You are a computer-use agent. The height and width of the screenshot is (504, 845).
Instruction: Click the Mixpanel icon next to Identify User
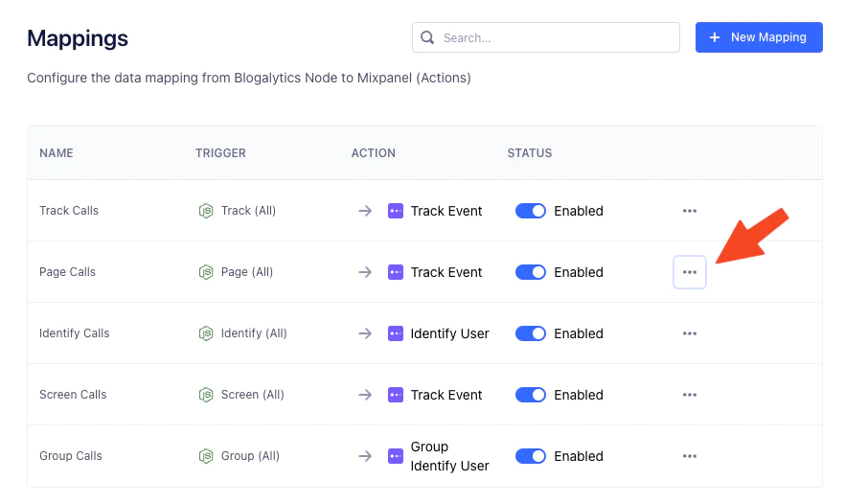(x=396, y=333)
